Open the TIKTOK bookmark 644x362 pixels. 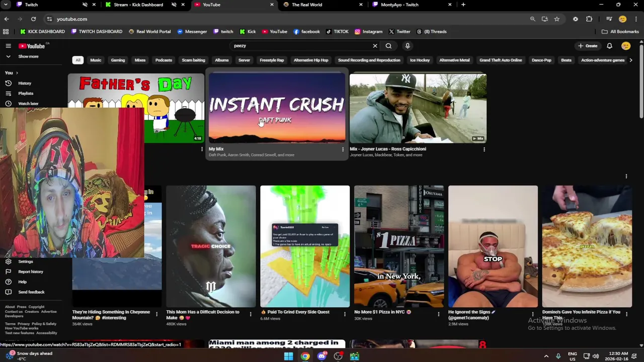pyautogui.click(x=337, y=32)
